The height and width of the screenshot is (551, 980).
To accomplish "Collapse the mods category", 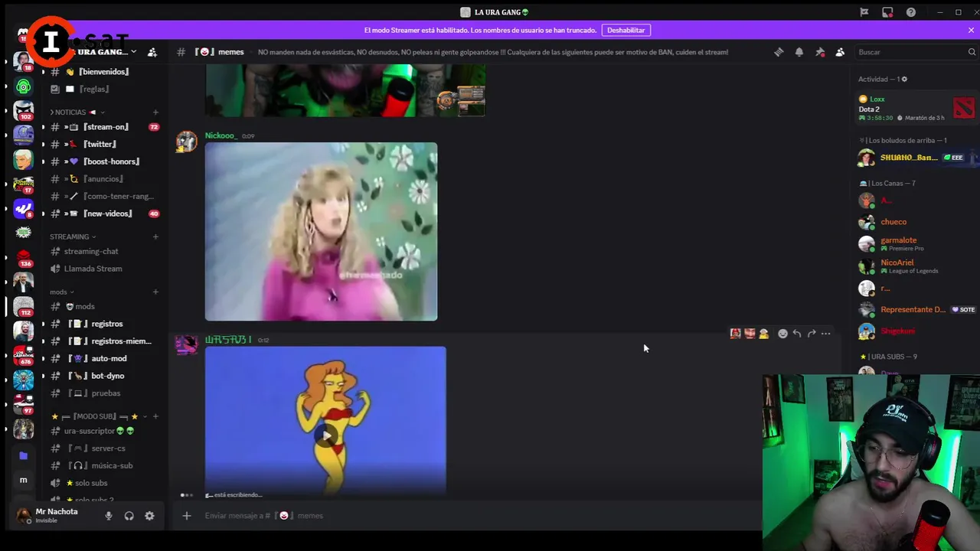I will pos(62,292).
